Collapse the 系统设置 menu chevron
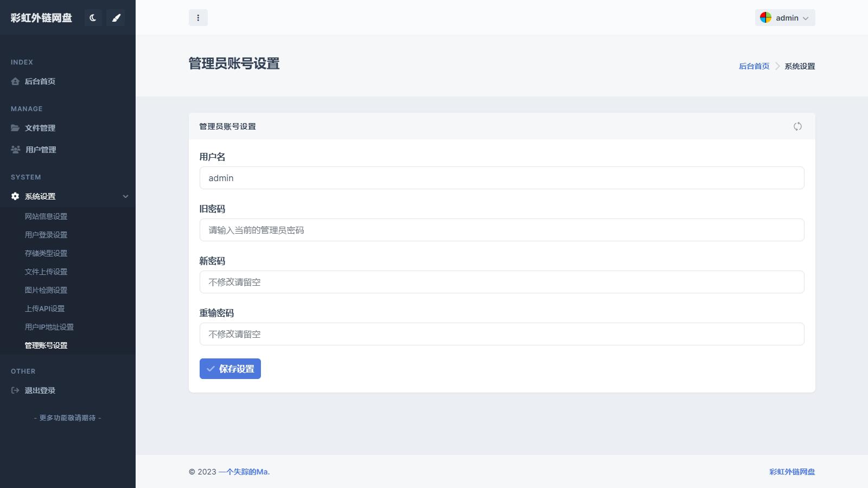 coord(125,196)
